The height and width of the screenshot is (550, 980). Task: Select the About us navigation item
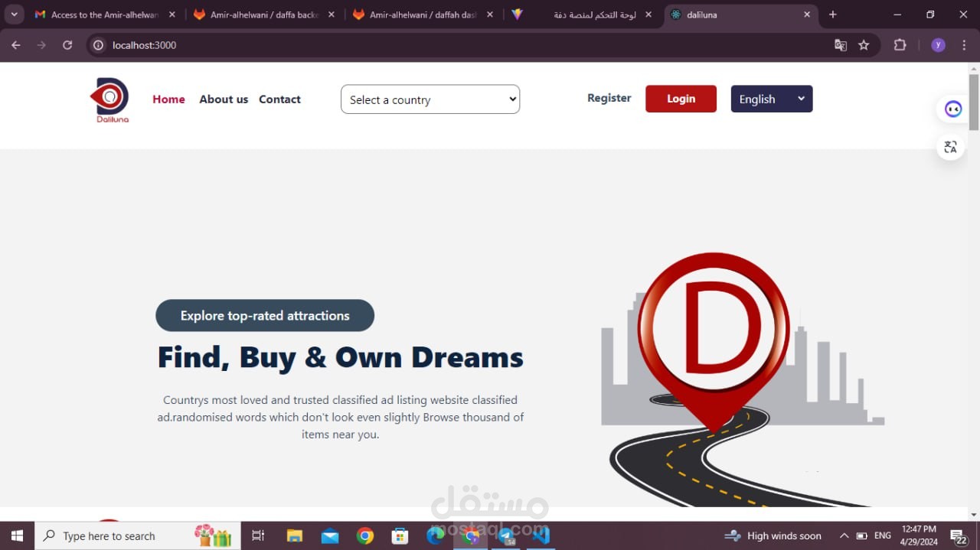[x=224, y=99]
